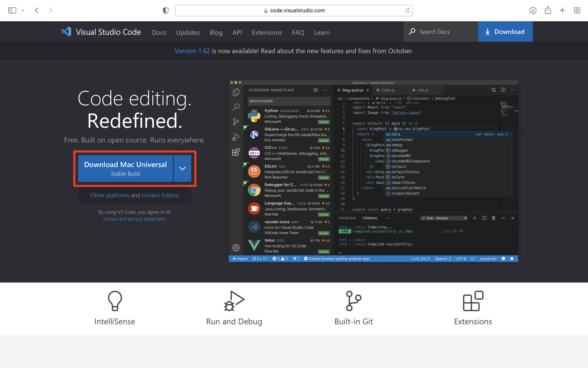Reload the page with the refresh icon

click(x=408, y=10)
